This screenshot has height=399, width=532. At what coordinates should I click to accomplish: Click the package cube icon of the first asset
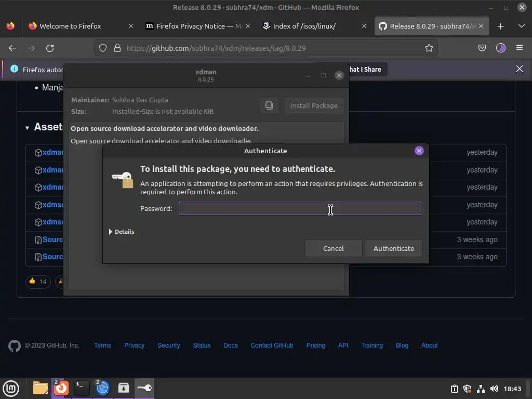pyautogui.click(x=38, y=152)
